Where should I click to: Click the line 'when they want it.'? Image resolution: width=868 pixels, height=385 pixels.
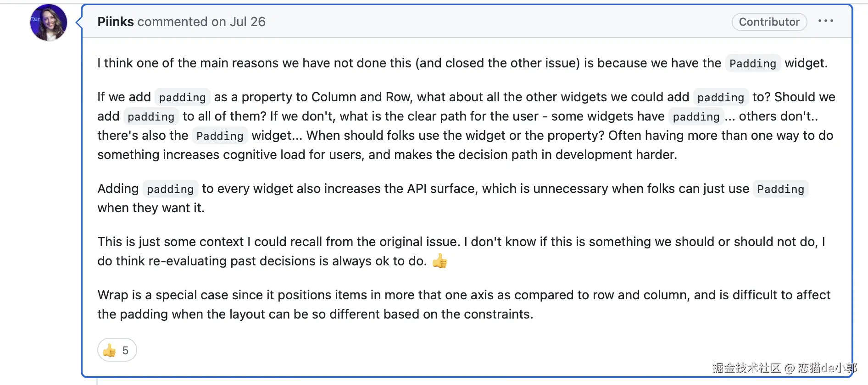(x=151, y=208)
